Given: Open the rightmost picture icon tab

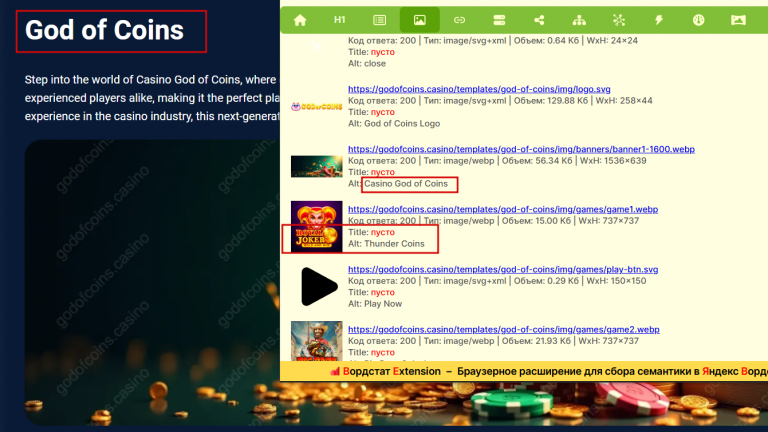Looking at the screenshot, I should coord(738,20).
